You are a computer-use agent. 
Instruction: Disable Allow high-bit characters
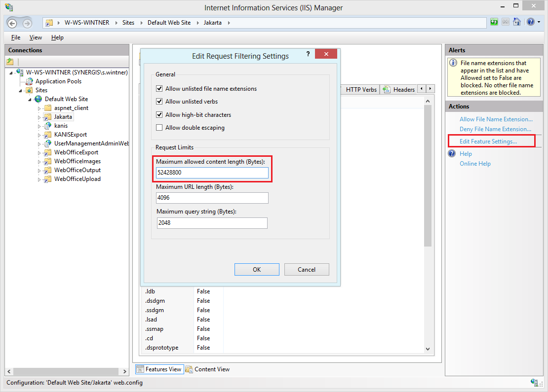[159, 114]
